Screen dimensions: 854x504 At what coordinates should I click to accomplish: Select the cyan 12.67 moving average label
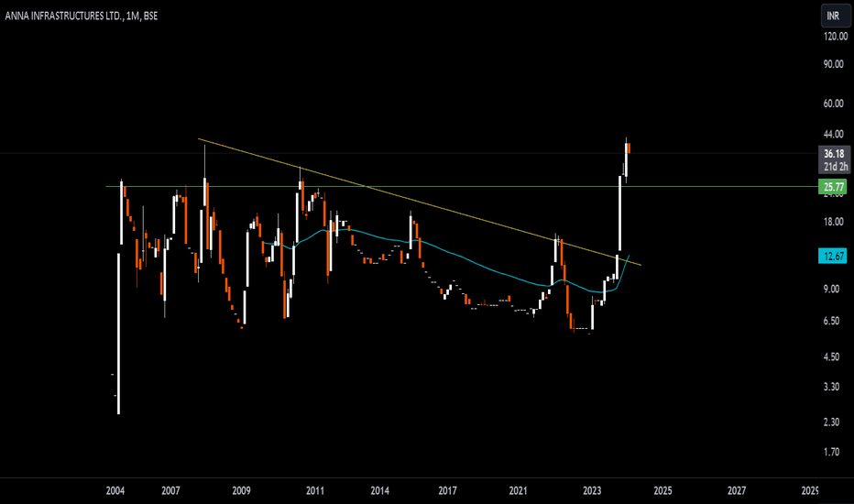[833, 256]
